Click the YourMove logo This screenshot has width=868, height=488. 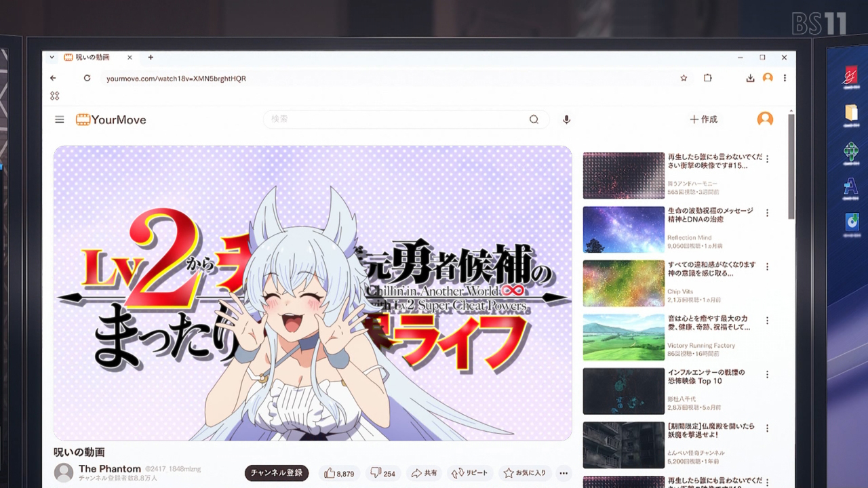tap(111, 120)
